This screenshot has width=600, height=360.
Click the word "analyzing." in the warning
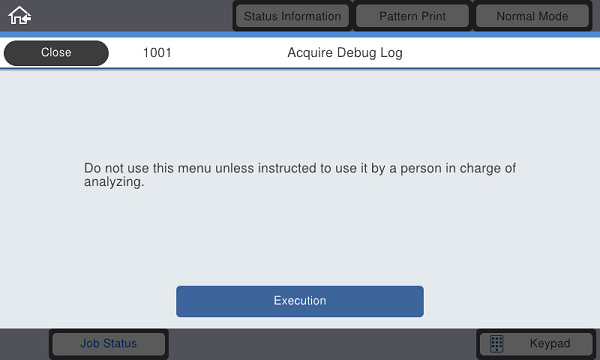click(x=114, y=182)
